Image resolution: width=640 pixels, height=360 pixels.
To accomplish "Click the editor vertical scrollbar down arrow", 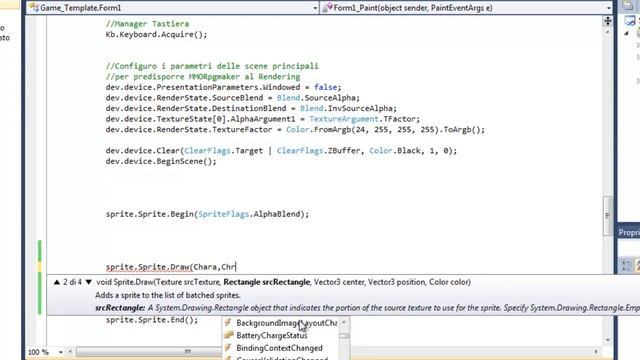I will click(x=607, y=340).
